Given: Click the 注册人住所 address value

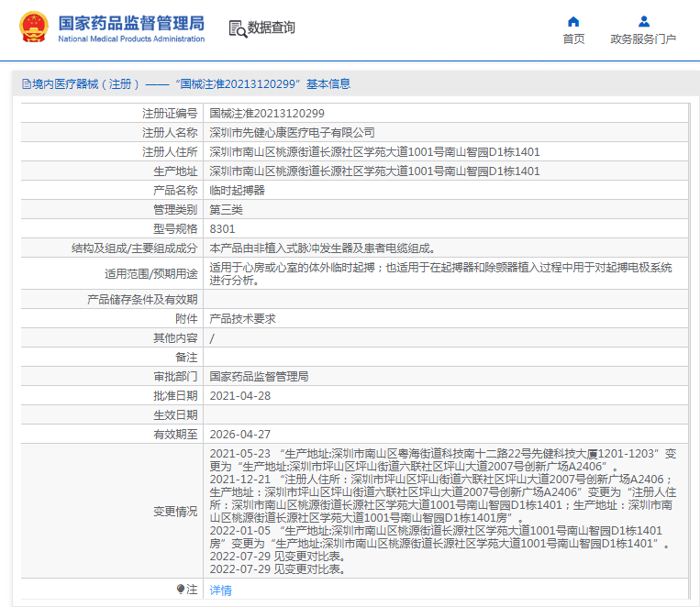Looking at the screenshot, I should 374,152.
